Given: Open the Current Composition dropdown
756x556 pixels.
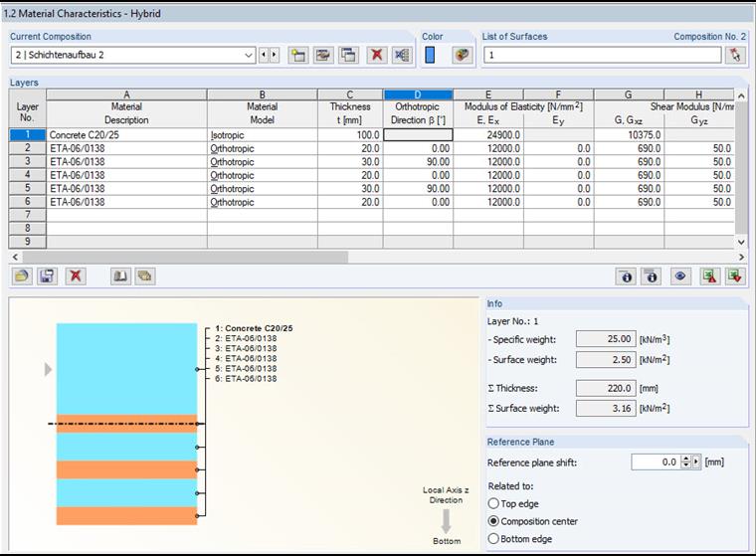Looking at the screenshot, I should 133,55.
